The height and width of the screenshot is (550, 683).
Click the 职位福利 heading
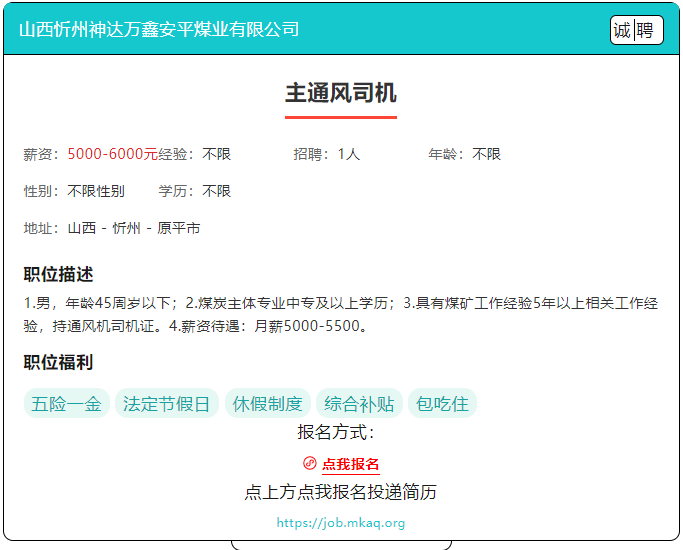(x=58, y=362)
